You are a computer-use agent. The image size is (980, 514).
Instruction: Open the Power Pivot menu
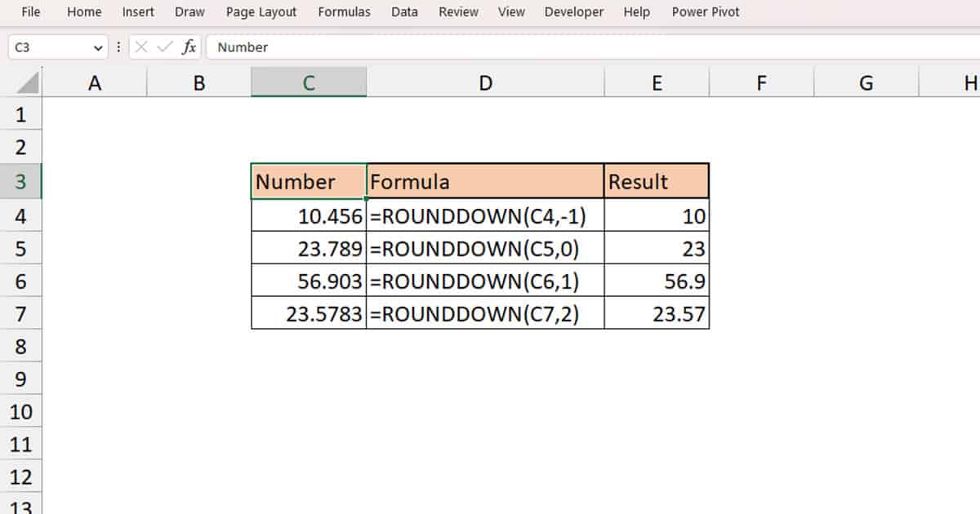click(x=705, y=12)
